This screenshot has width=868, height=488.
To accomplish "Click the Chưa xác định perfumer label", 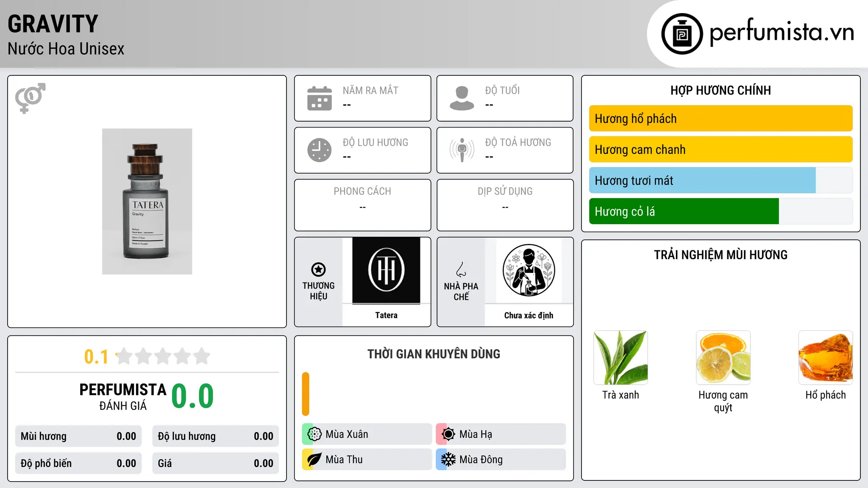I will (x=529, y=315).
